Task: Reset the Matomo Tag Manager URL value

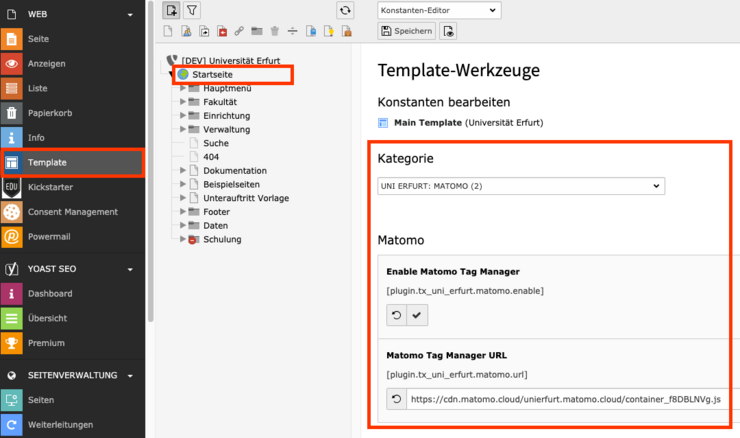Action: 397,399
